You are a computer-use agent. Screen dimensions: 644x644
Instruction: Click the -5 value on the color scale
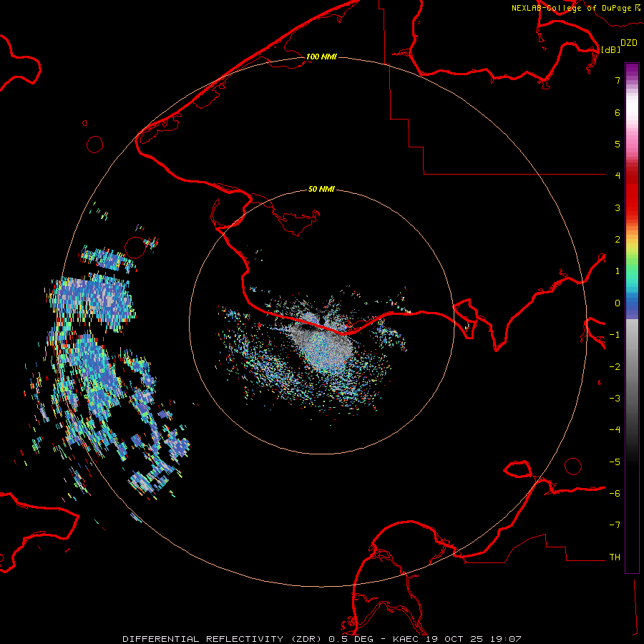615,462
